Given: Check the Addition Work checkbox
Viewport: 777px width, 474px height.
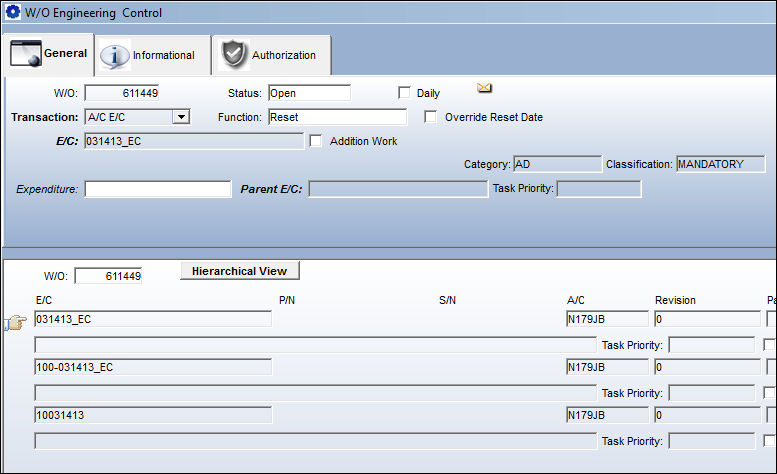Looking at the screenshot, I should [316, 141].
